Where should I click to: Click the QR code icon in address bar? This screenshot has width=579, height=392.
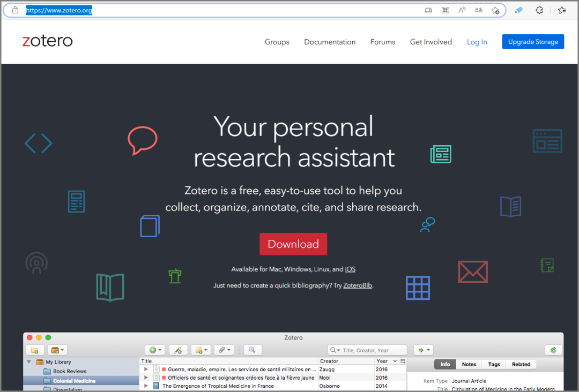pos(445,10)
